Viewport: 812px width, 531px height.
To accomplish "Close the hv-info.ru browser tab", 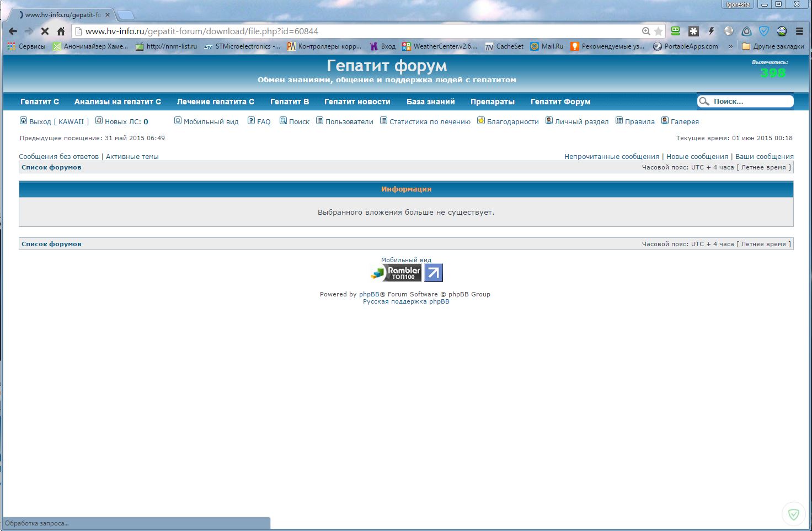I will pos(108,15).
